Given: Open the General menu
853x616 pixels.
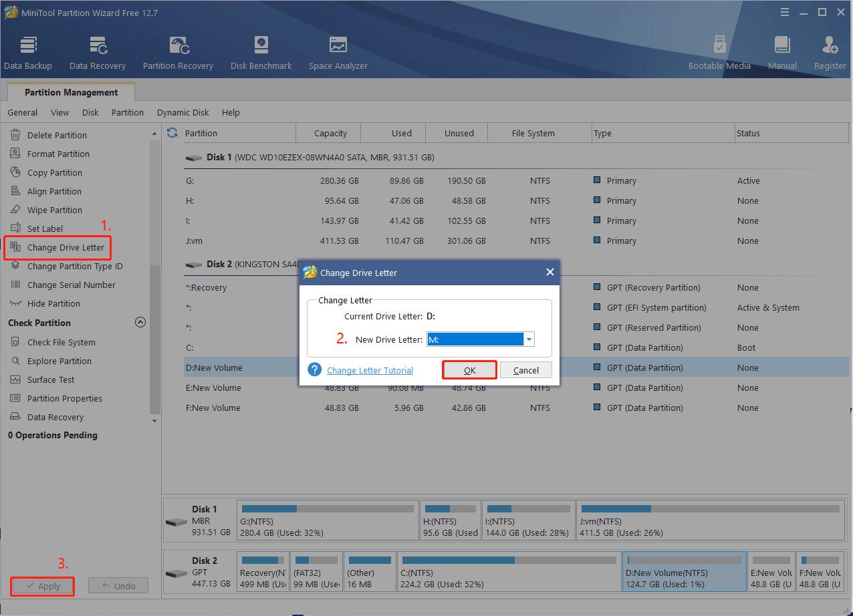Looking at the screenshot, I should point(23,112).
